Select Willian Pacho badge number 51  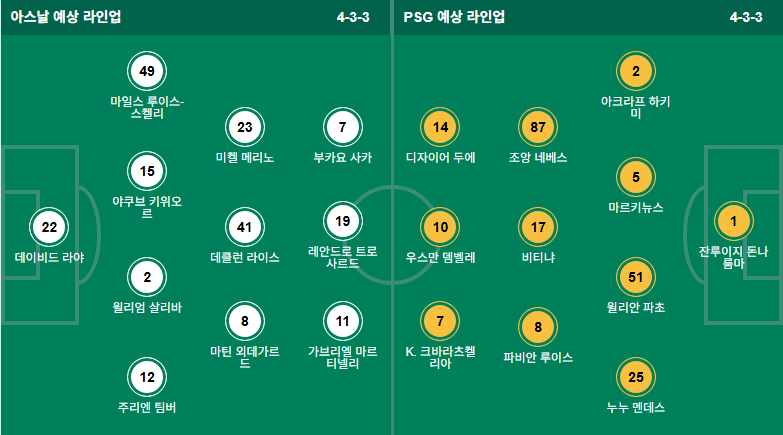636,277
